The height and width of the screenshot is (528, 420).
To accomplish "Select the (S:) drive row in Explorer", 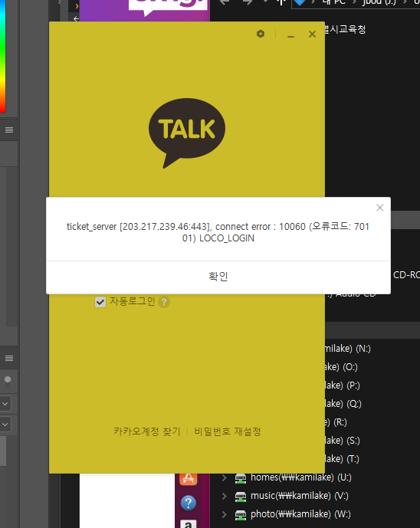I will (342, 441).
